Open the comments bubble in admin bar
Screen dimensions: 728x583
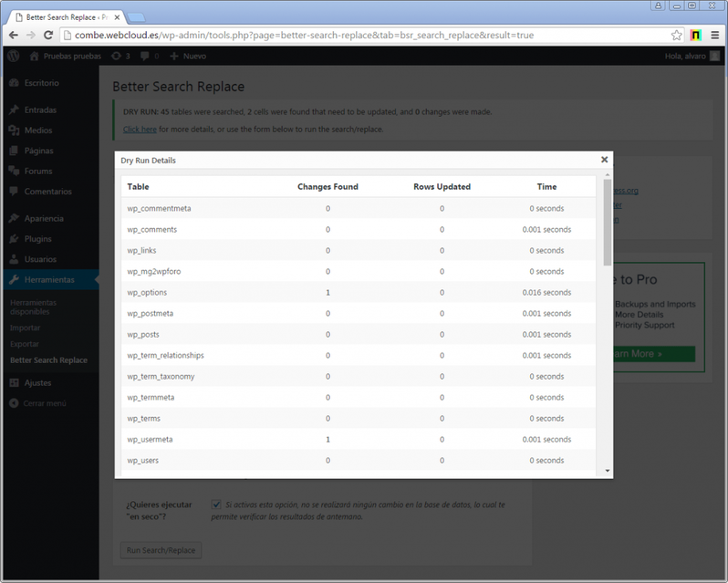click(150, 57)
